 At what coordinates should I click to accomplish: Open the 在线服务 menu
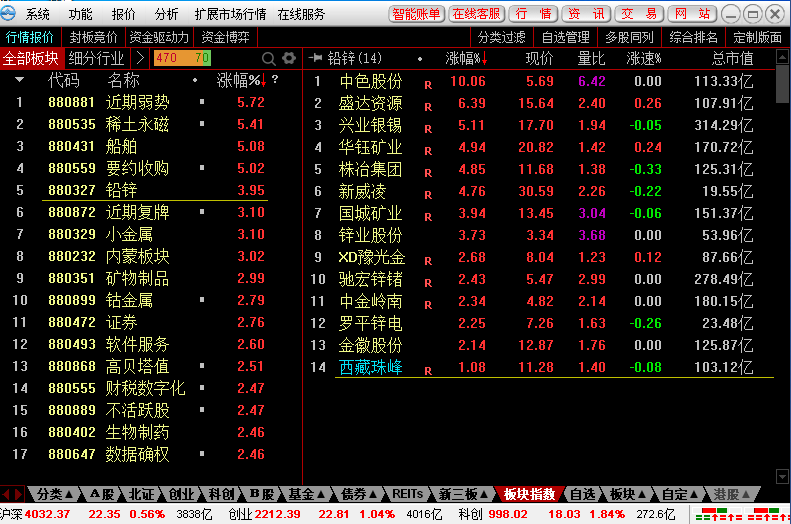click(301, 14)
